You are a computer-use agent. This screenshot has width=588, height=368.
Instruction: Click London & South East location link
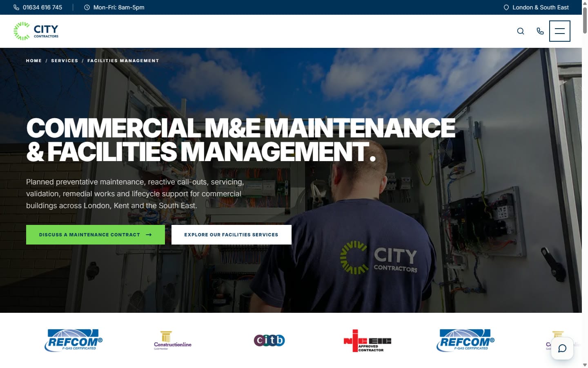[536, 7]
